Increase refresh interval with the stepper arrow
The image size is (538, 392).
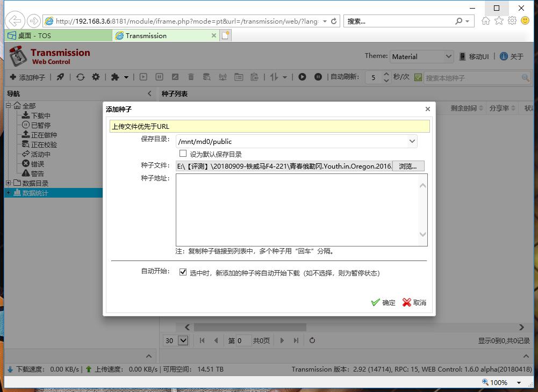[385, 74]
